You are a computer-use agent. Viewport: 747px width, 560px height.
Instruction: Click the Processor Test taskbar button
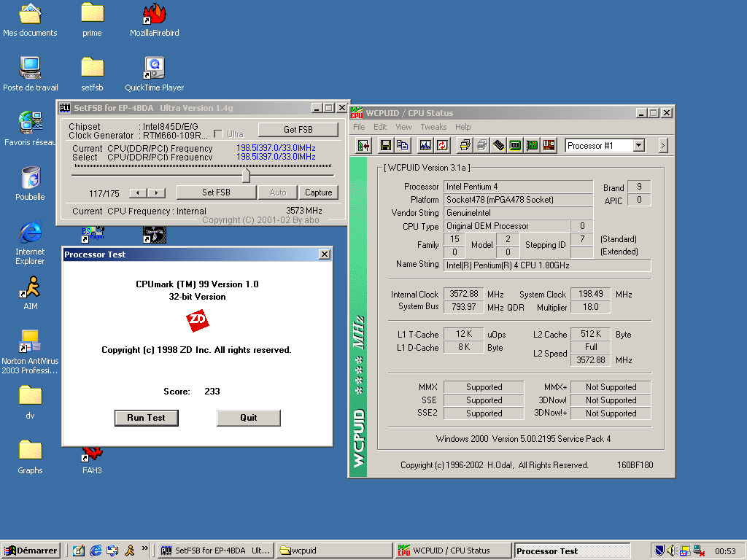pyautogui.click(x=572, y=551)
